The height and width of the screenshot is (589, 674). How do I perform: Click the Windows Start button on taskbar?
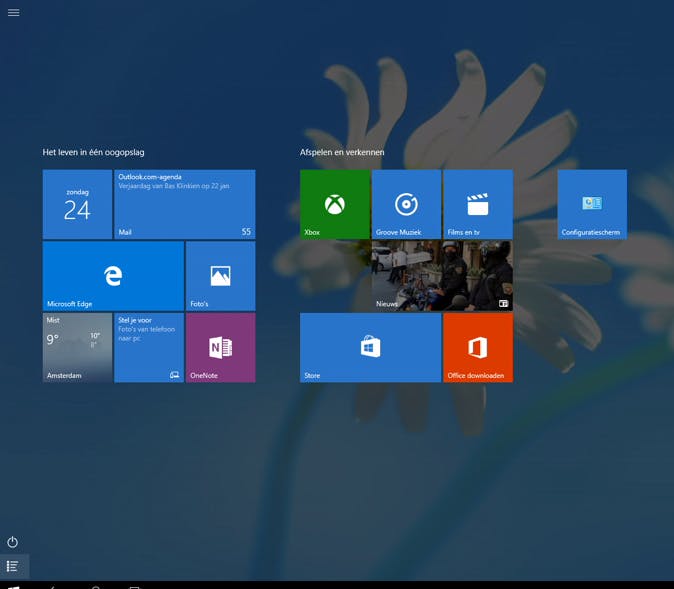pos(13,586)
